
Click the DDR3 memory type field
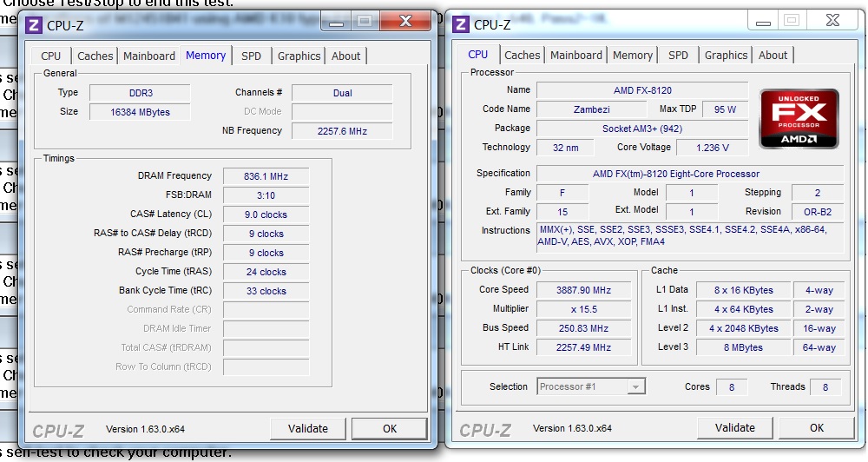[x=140, y=93]
